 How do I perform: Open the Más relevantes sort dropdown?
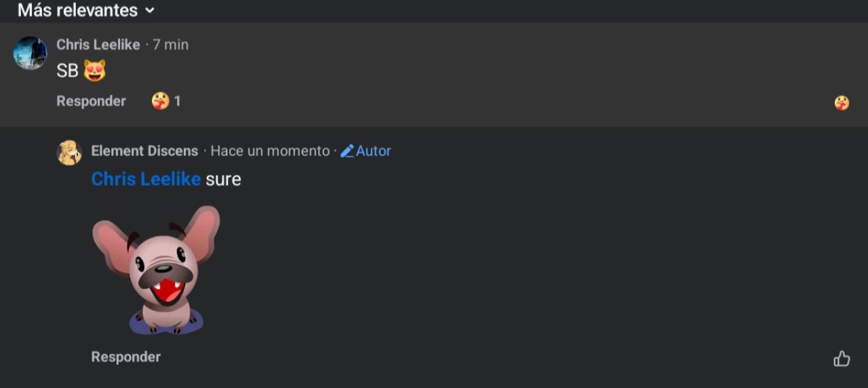[x=78, y=10]
